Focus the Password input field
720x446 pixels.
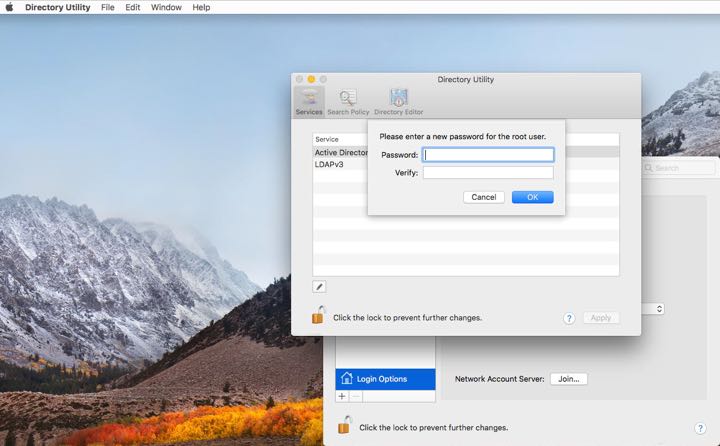(488, 155)
